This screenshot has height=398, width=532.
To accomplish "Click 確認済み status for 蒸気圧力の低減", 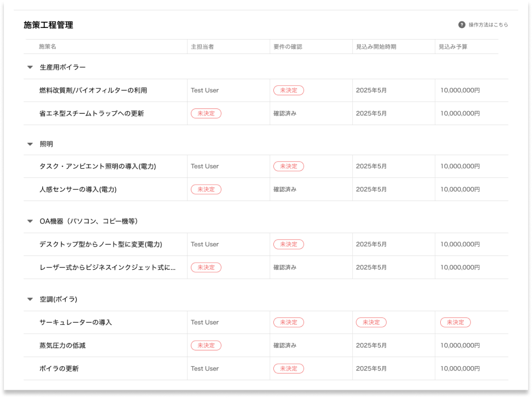I will (x=285, y=345).
